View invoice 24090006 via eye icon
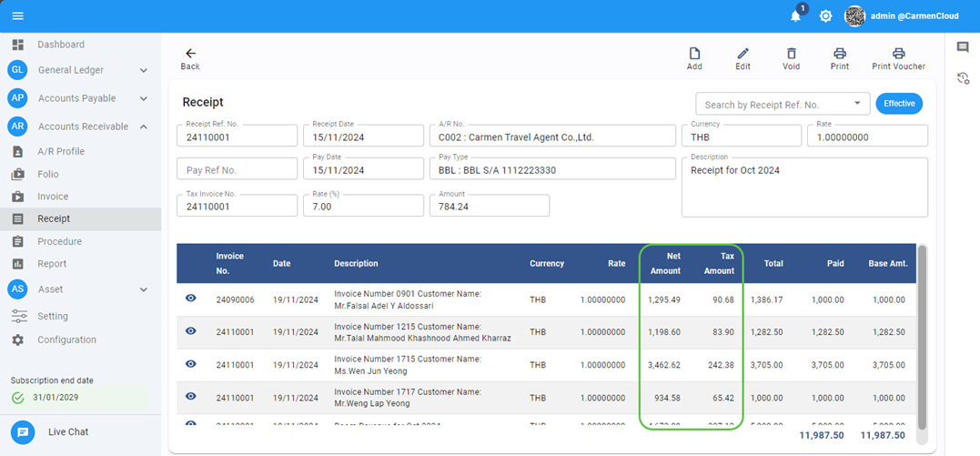980x456 pixels. click(191, 299)
